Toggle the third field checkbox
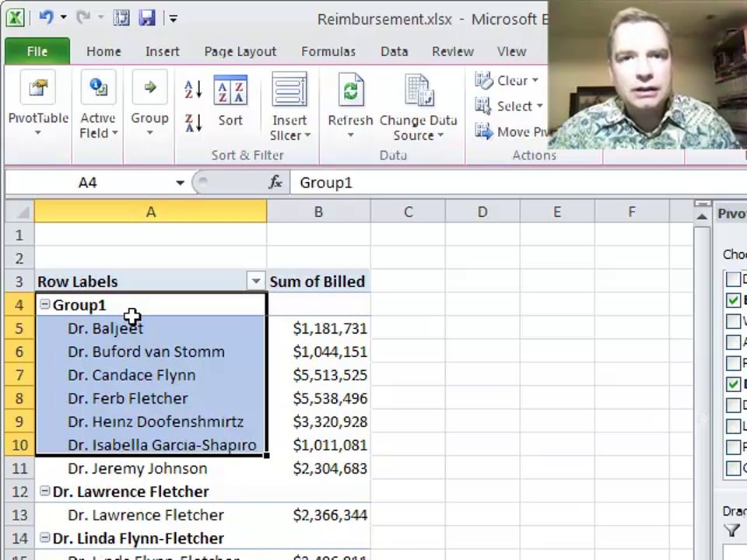Screen dimensions: 747x560 (733, 321)
